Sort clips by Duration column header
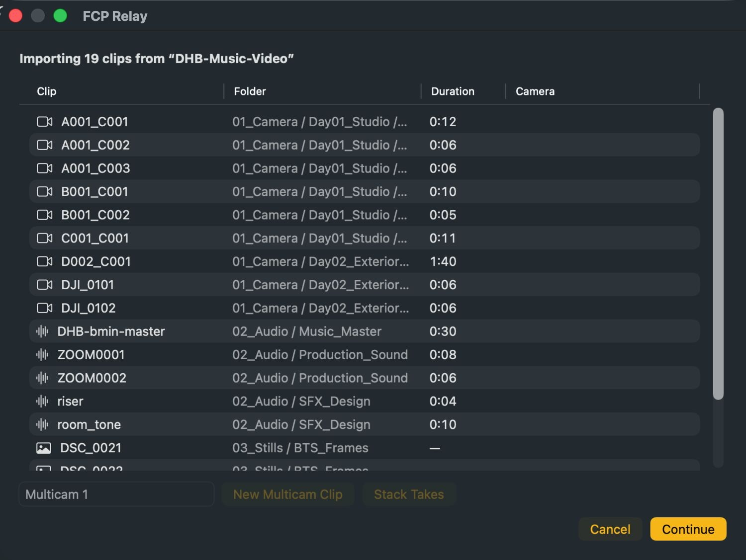 453,91
